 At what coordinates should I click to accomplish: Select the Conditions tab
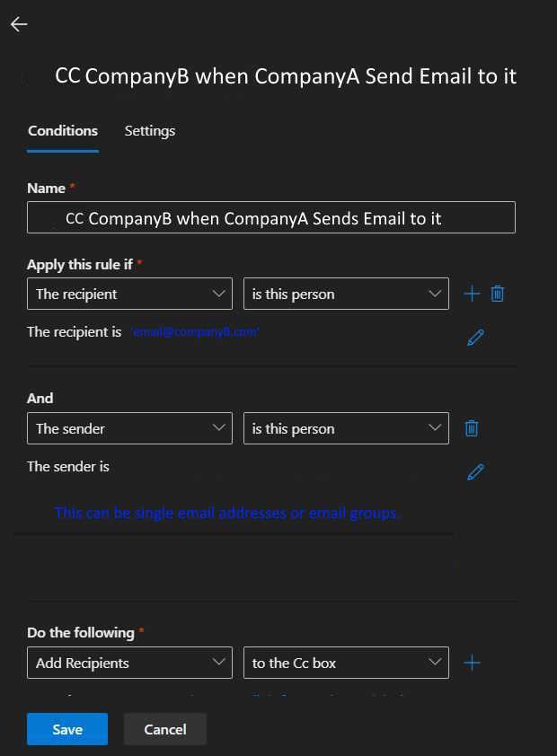pyautogui.click(x=62, y=130)
